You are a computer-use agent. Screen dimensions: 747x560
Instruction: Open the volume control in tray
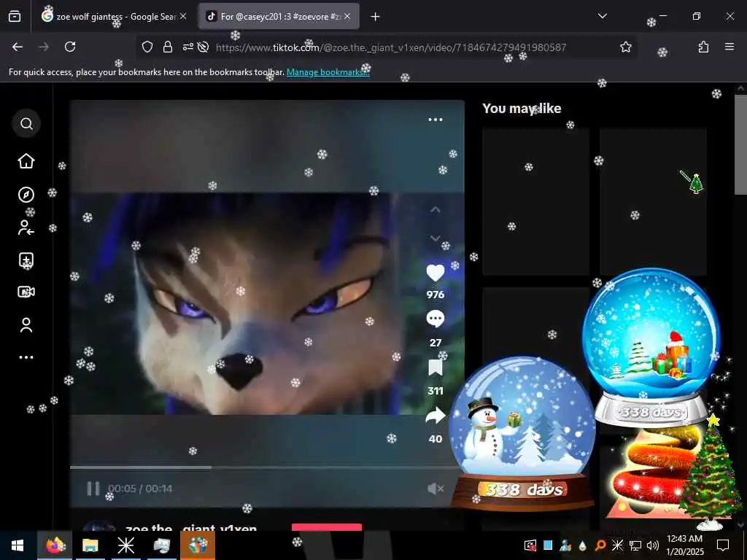(x=652, y=545)
